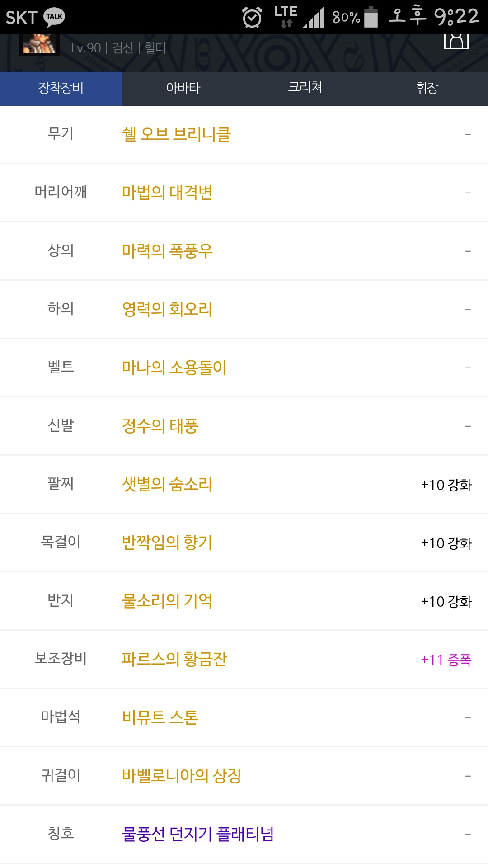
Task: Open bracelet item 샛별의 숨소리
Action: click(167, 485)
